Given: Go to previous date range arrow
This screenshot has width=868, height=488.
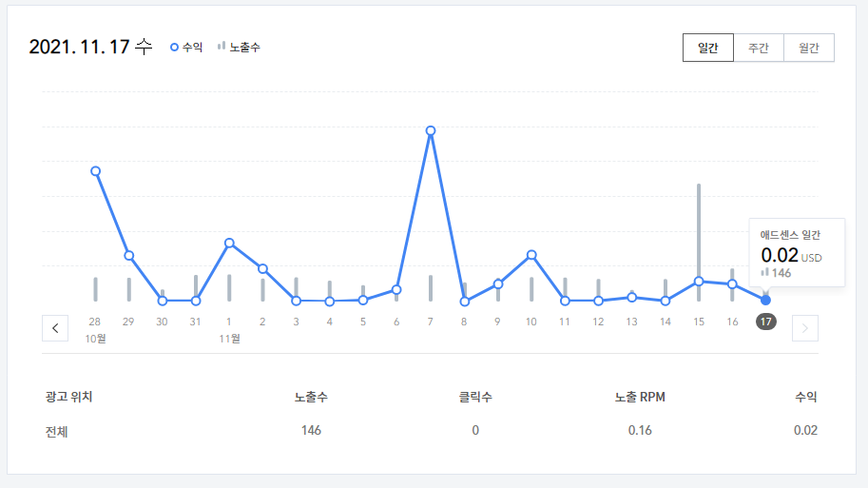Looking at the screenshot, I should pyautogui.click(x=55, y=328).
